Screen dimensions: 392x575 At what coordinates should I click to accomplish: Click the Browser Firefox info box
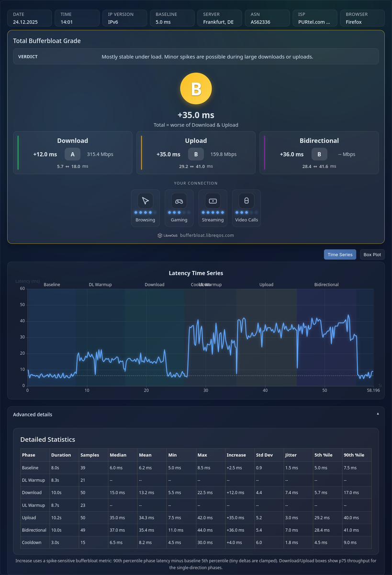(362, 18)
